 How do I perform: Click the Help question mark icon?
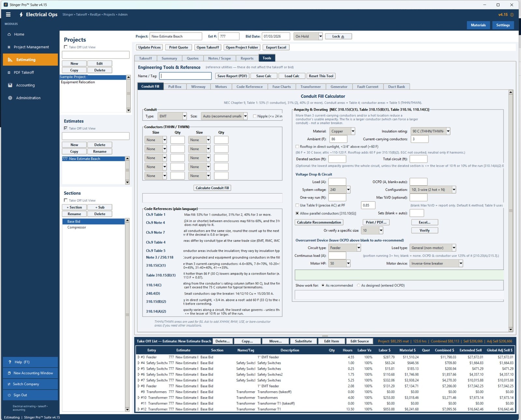(10, 362)
